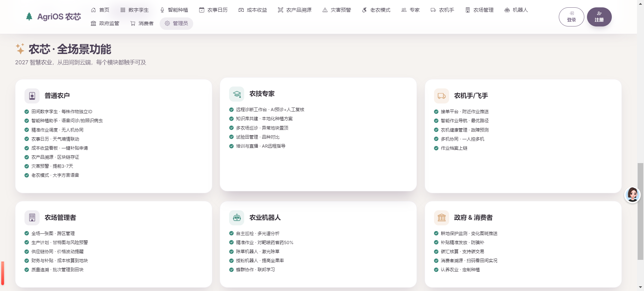Go to 首页 in navigation

(x=100, y=10)
